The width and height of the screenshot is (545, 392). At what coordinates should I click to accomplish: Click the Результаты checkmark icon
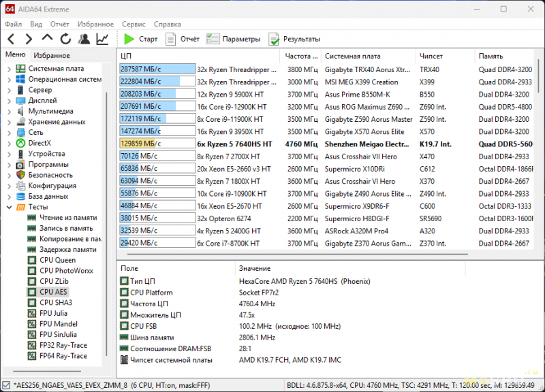(274, 39)
